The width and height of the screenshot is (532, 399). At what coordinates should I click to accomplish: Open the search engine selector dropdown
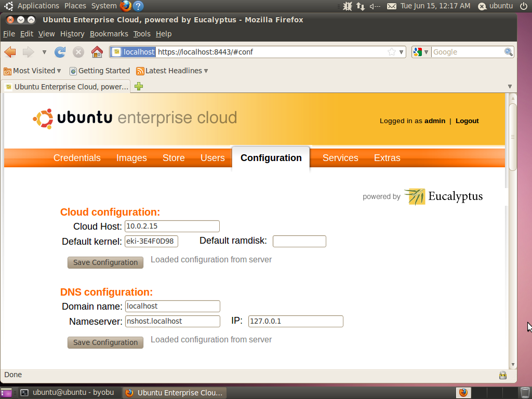pos(421,52)
